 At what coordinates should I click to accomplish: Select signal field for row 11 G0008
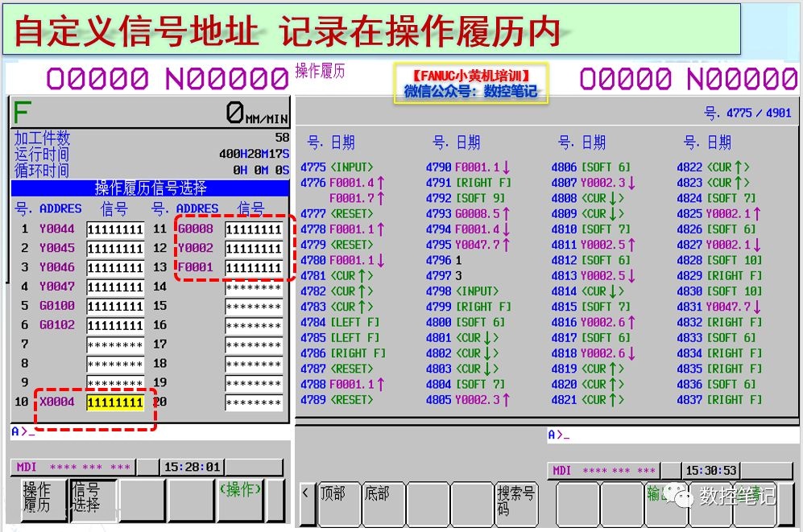[x=254, y=229]
